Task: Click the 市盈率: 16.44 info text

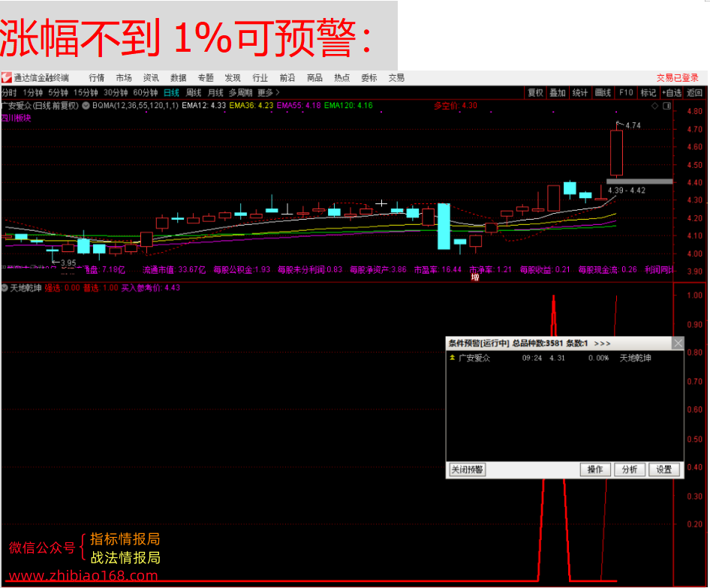Action: [x=438, y=270]
